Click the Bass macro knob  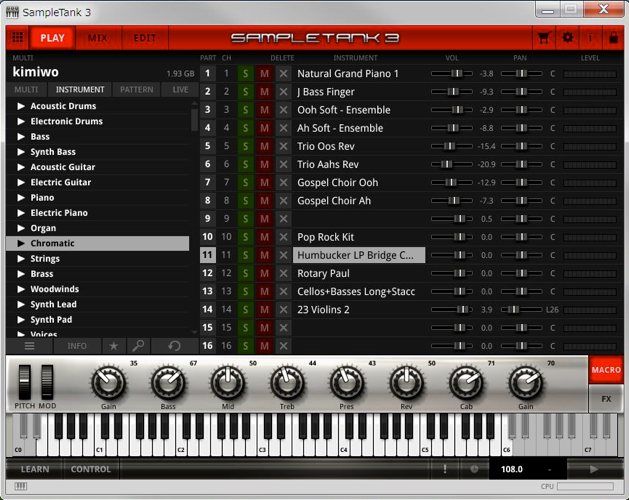[168, 383]
